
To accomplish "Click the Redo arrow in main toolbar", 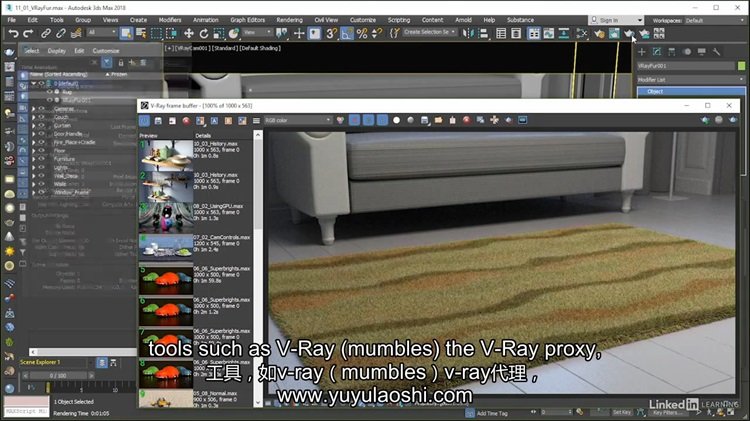I will [x=28, y=33].
